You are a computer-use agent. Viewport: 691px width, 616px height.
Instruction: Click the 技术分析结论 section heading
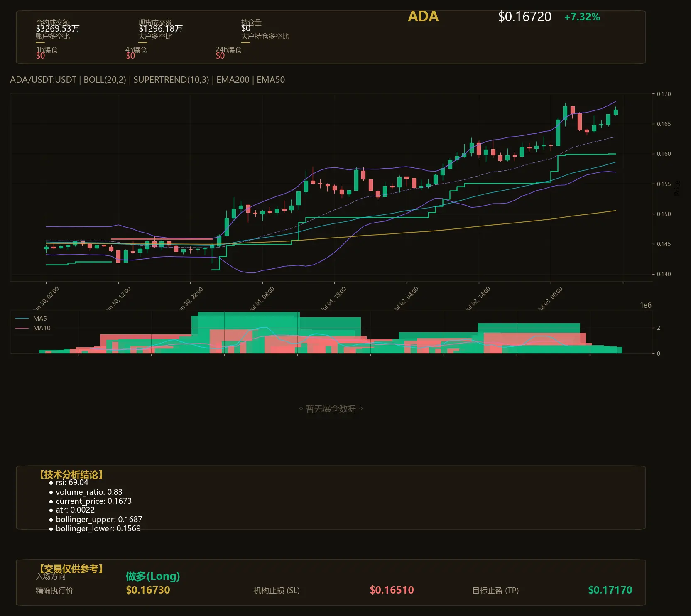pos(71,474)
